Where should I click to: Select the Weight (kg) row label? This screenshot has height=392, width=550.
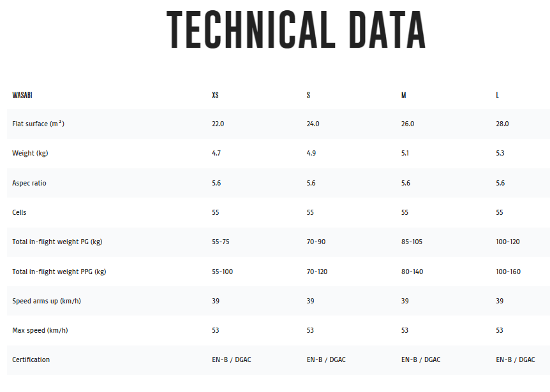[30, 153]
